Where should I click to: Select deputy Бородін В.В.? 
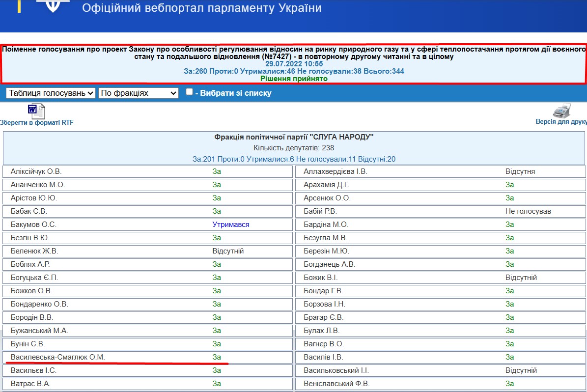click(x=32, y=317)
